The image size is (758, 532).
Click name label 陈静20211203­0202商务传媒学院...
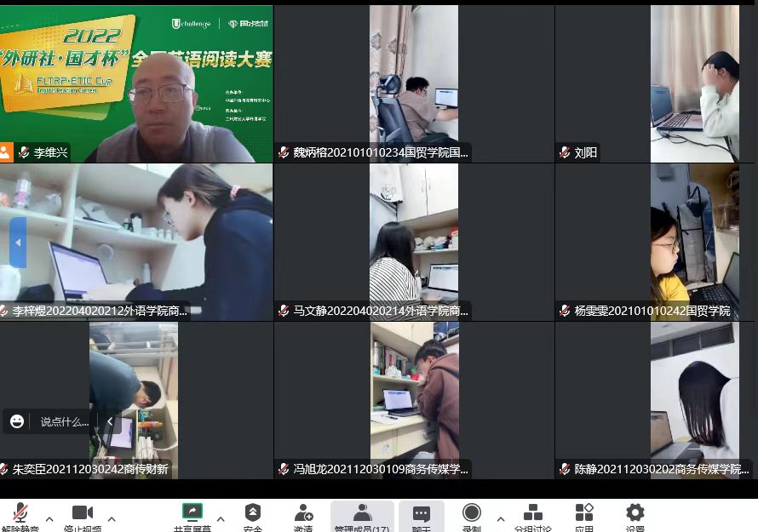(x=662, y=469)
